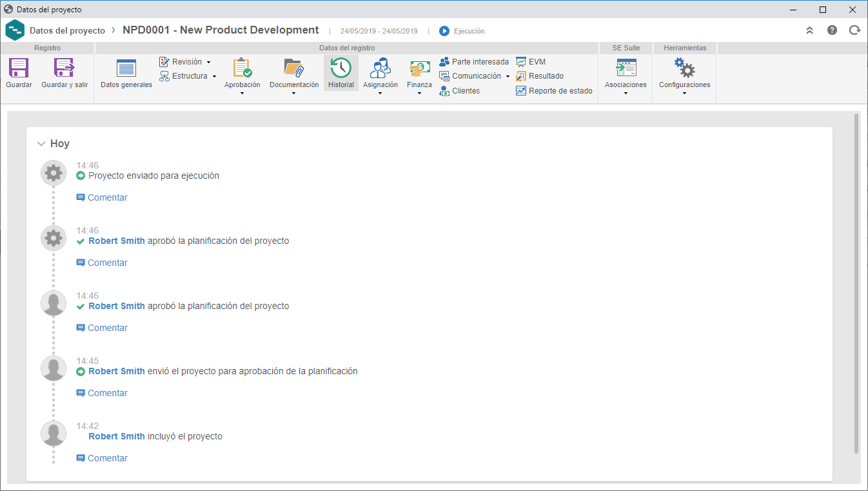
Task: Open Reporte de estado
Action: click(554, 91)
